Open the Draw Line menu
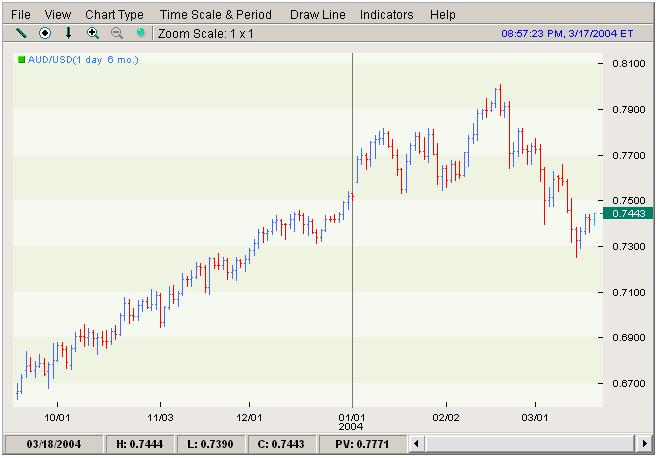The width and height of the screenshot is (658, 458). pos(317,15)
